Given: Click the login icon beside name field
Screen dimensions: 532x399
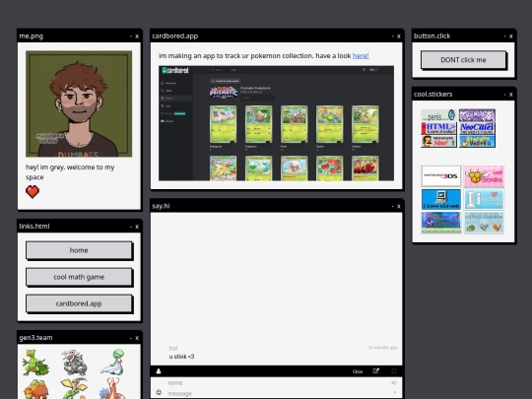Looking at the screenshot, I should coord(394,382).
